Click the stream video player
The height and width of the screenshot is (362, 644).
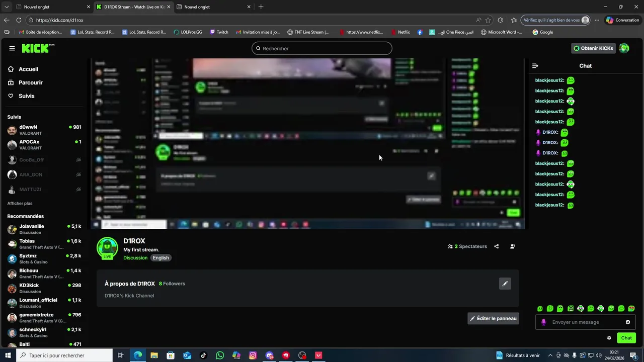tap(308, 144)
